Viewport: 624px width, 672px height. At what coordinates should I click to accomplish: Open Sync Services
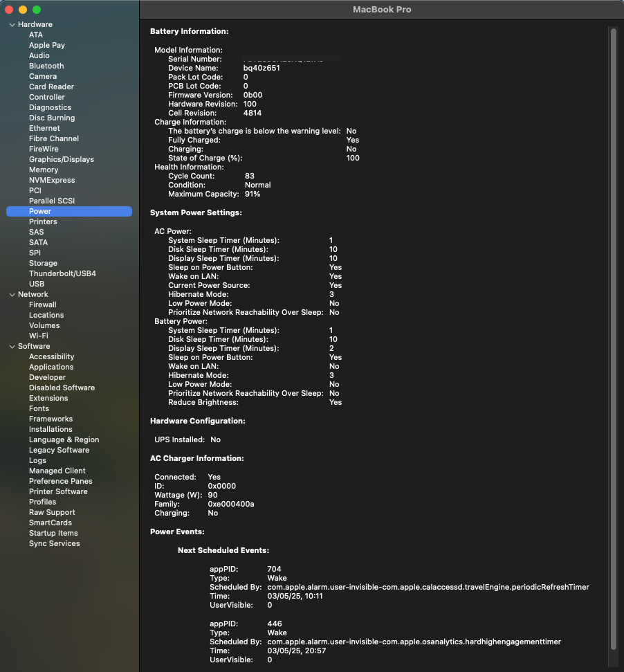pos(55,543)
